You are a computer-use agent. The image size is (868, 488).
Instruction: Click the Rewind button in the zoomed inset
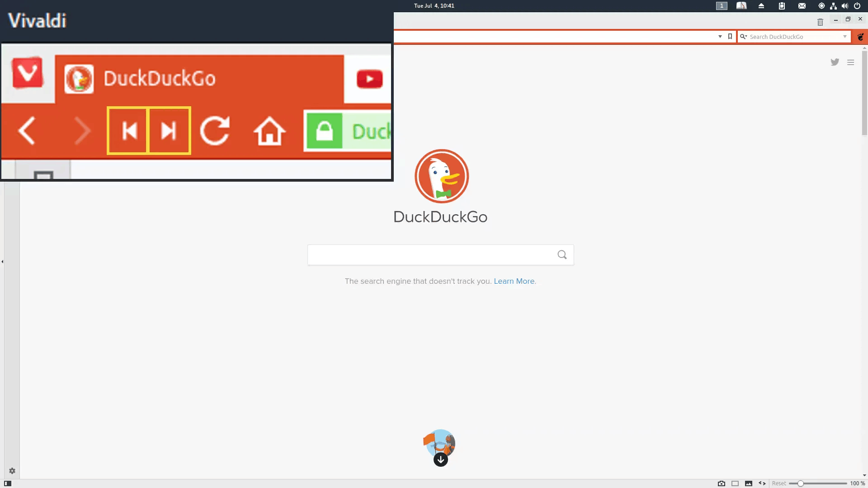tap(128, 131)
